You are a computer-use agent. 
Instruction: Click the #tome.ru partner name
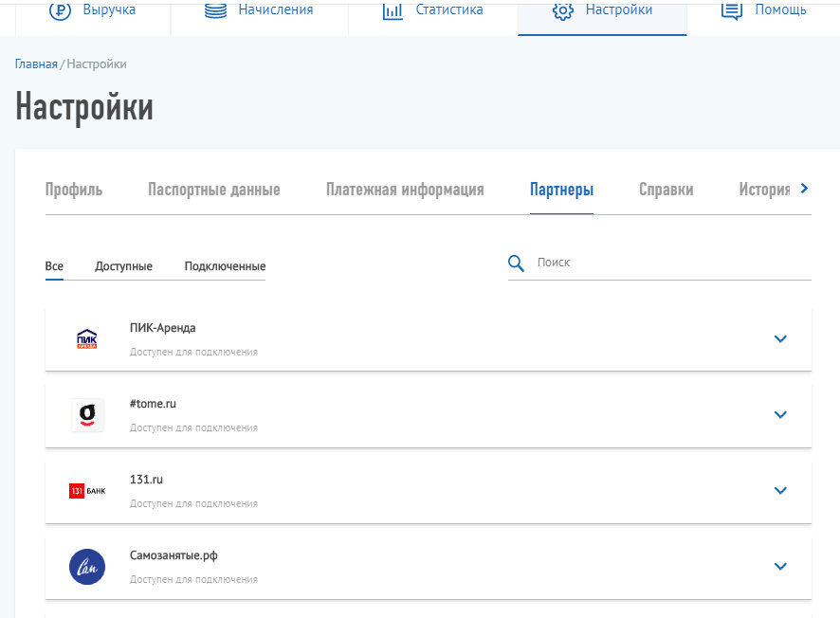(153, 404)
